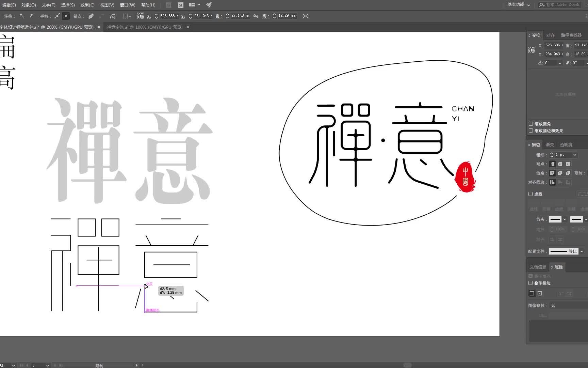Open start arrowhead dropdown
The width and height of the screenshot is (588, 368).
point(565,219)
